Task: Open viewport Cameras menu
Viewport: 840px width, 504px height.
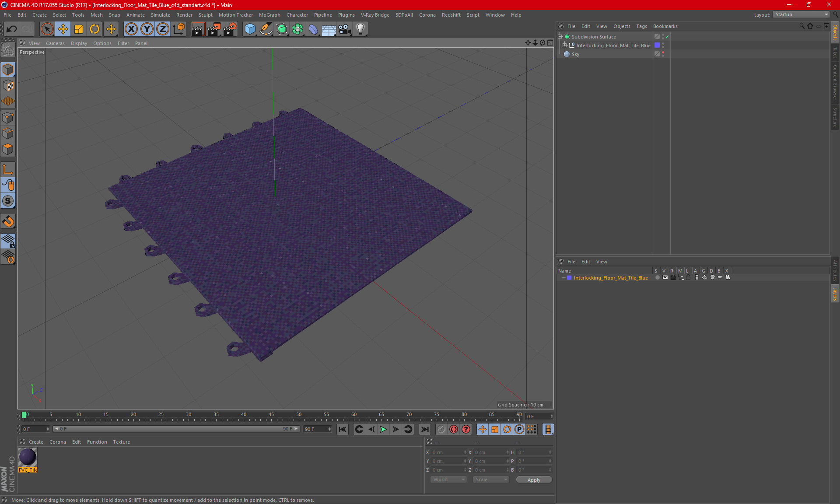Action: tap(55, 43)
